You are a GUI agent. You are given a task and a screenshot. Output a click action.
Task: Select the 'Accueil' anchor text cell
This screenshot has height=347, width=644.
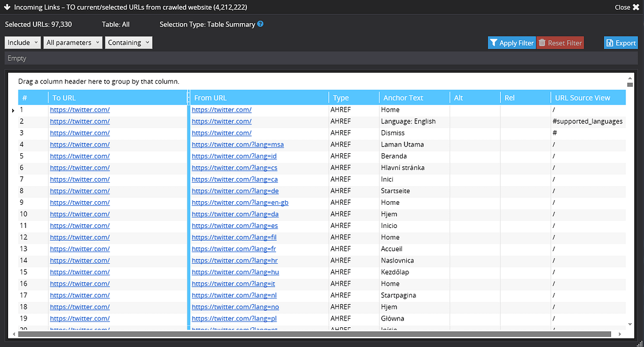pos(414,249)
